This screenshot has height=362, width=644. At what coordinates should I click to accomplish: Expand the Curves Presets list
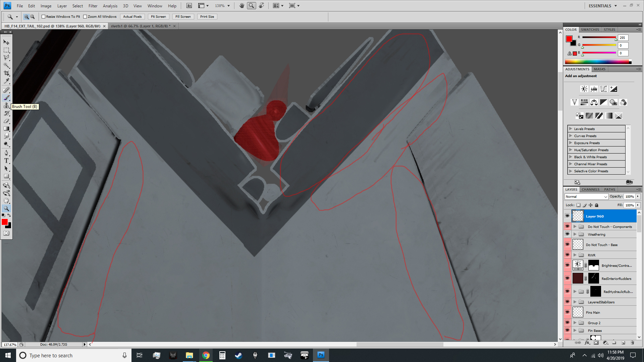tap(570, 136)
